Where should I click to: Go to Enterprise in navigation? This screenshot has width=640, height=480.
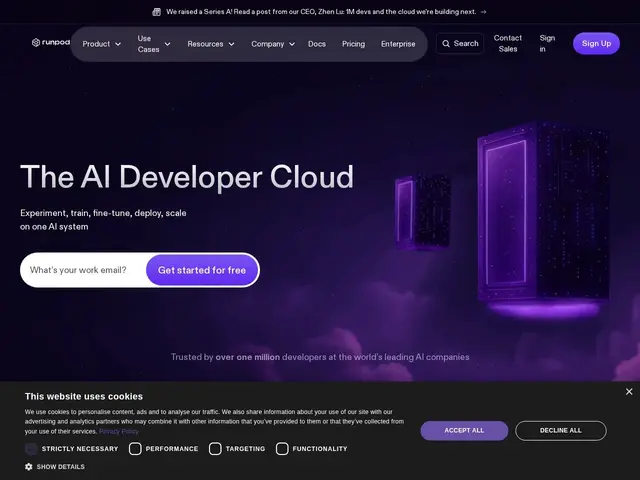coord(398,44)
